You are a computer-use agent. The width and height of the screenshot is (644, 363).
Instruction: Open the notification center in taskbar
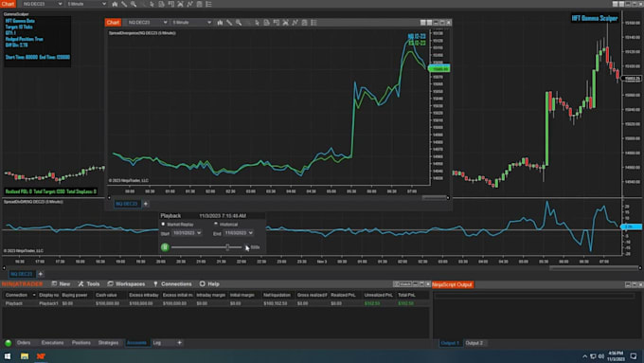[x=634, y=356]
